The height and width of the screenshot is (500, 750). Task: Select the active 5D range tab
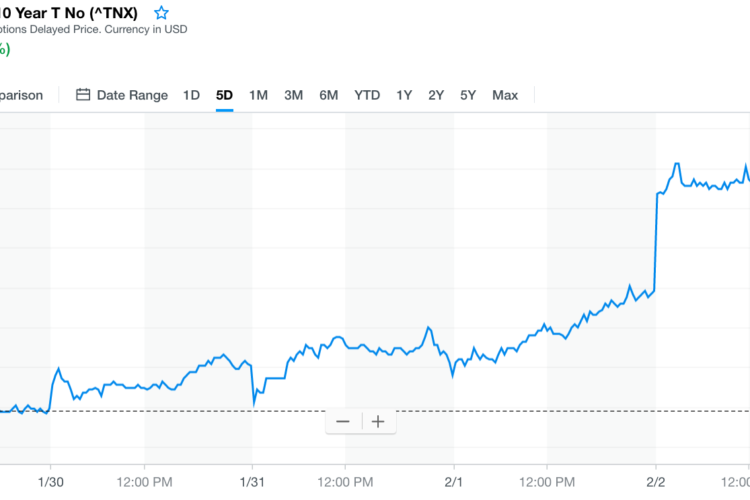[x=224, y=95]
